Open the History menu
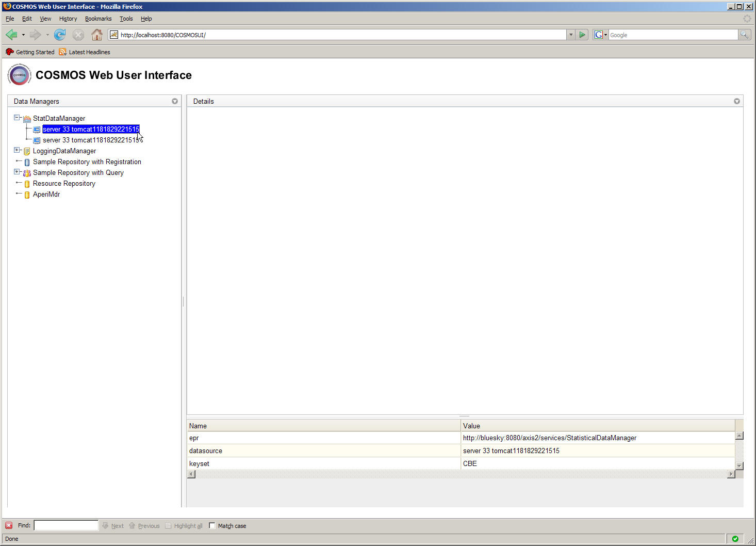This screenshot has height=546, width=756. (68, 19)
